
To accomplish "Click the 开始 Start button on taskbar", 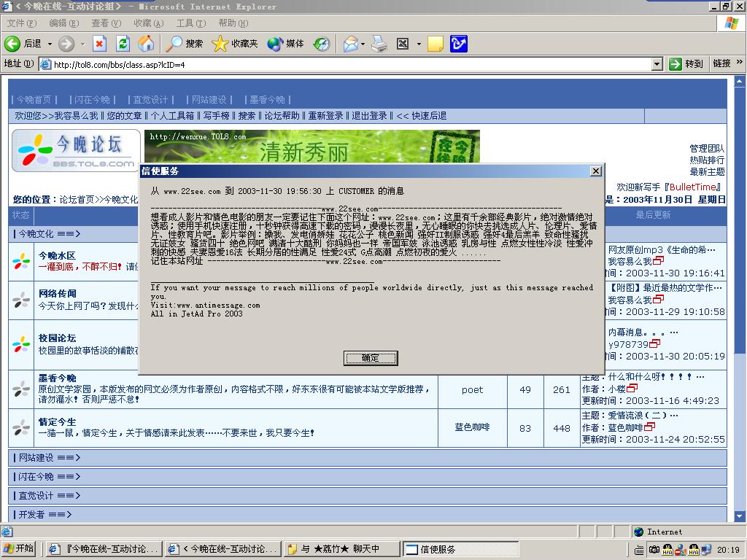I will pos(20,549).
